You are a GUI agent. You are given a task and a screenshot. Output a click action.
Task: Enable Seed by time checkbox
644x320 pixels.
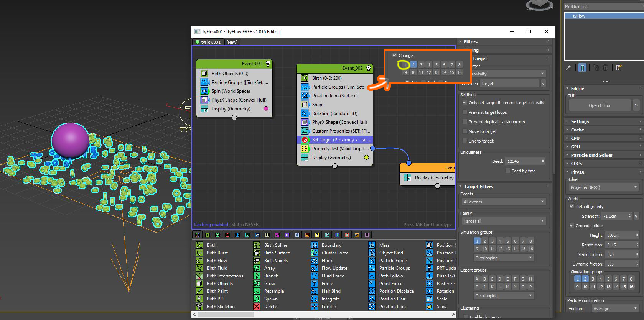(x=508, y=171)
